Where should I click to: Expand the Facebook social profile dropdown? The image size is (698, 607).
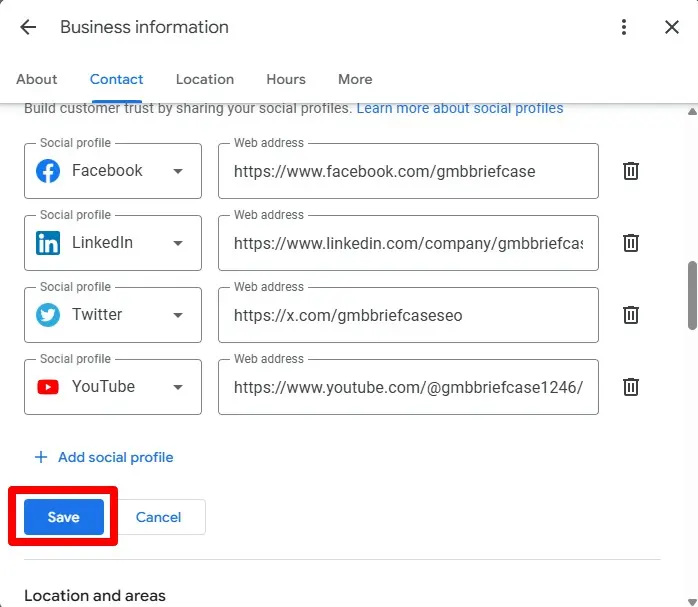click(x=177, y=171)
